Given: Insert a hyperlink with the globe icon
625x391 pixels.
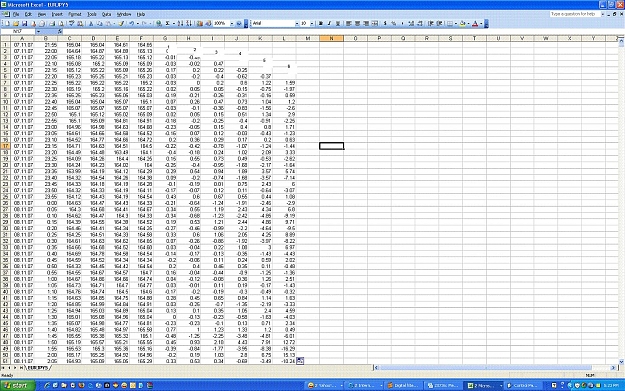Looking at the screenshot, I should [159, 24].
